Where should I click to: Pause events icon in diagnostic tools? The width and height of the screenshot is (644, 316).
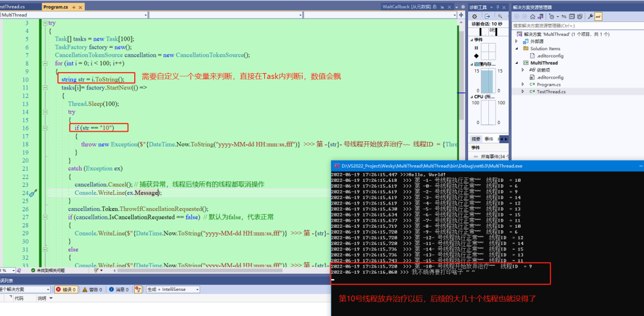click(476, 48)
